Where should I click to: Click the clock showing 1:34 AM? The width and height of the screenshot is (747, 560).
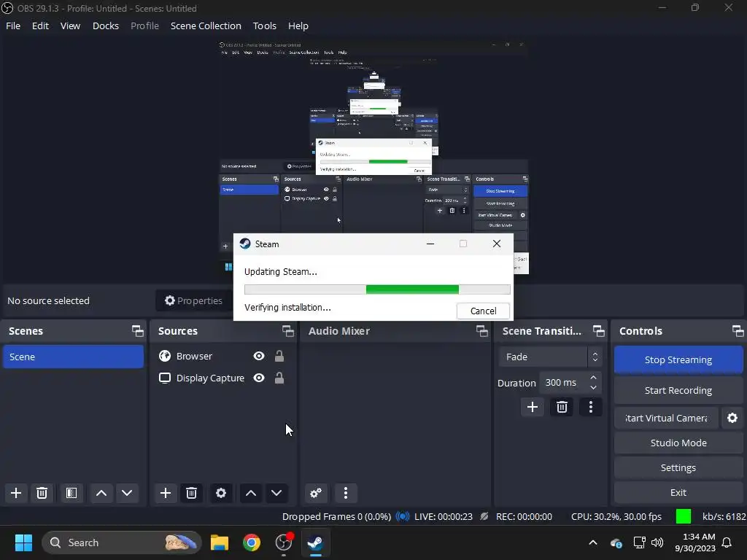699,537
